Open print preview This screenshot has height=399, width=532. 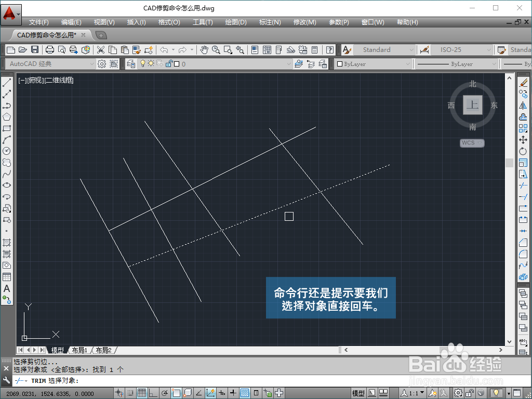pyautogui.click(x=62, y=50)
